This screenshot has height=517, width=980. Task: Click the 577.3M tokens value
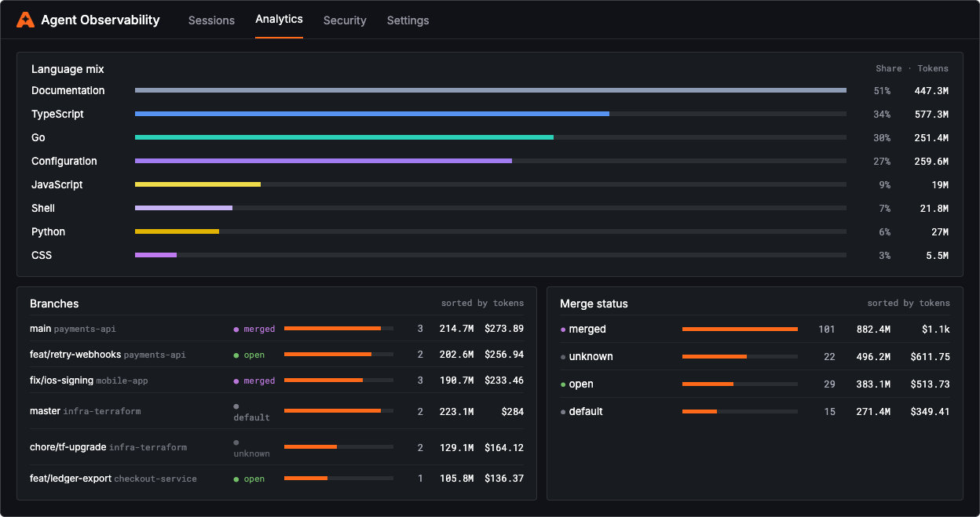[931, 115]
